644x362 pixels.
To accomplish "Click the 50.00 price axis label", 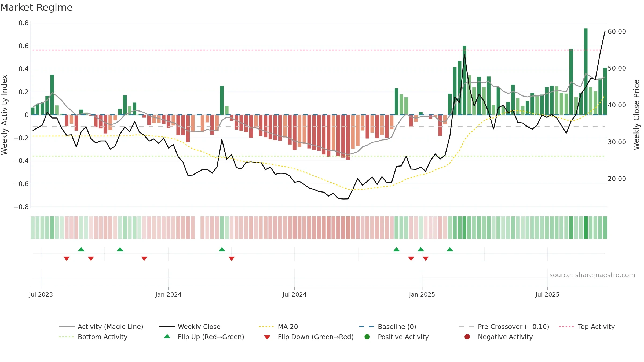I will 617,68.
